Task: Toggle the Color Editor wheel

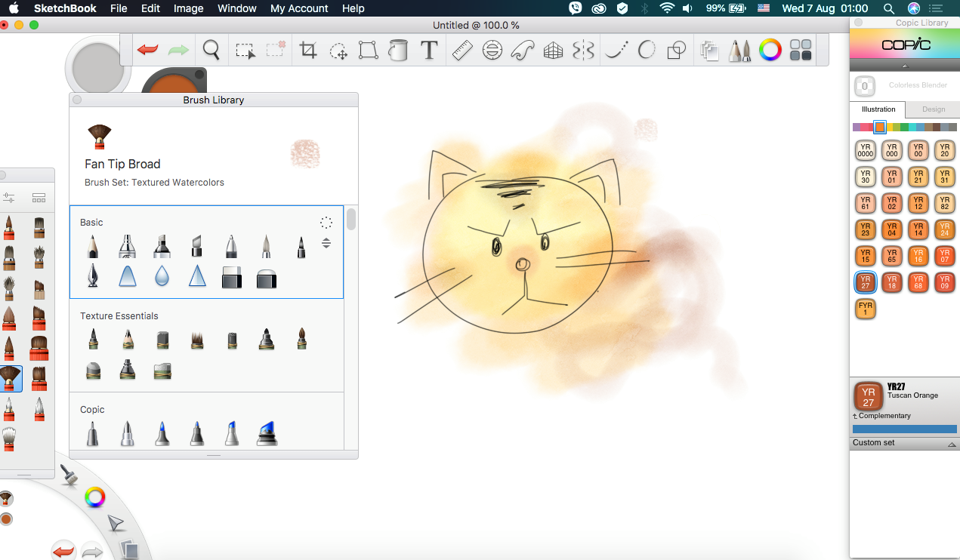Action: point(770,51)
